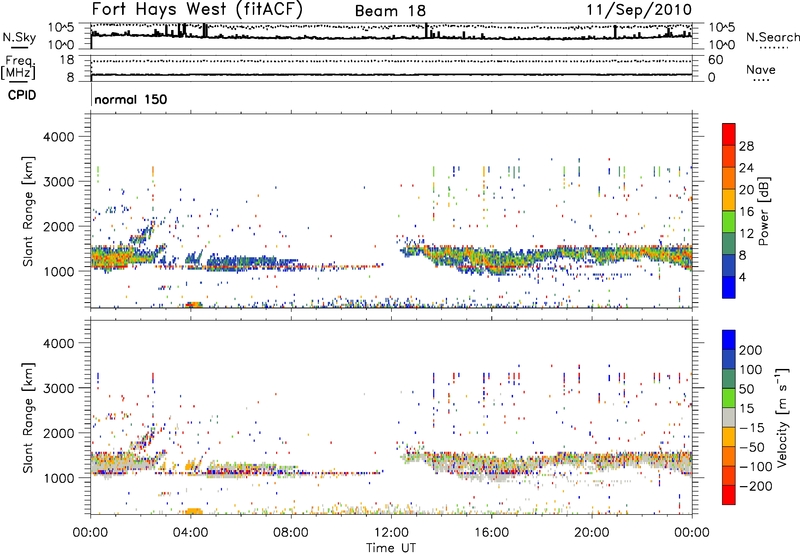Click the '60' Nave axis tick
This screenshot has height=554, width=800.
pos(716,60)
